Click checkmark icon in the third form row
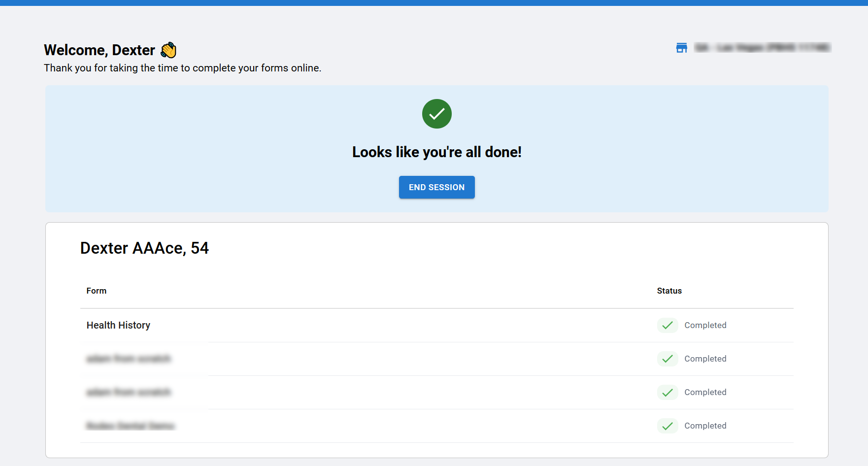 [x=667, y=392]
